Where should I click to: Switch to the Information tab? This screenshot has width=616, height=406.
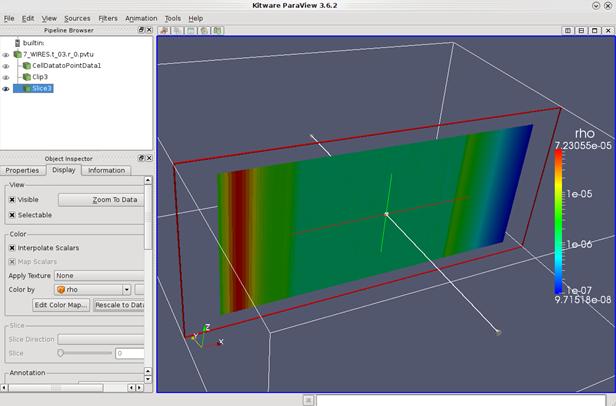[x=106, y=171]
